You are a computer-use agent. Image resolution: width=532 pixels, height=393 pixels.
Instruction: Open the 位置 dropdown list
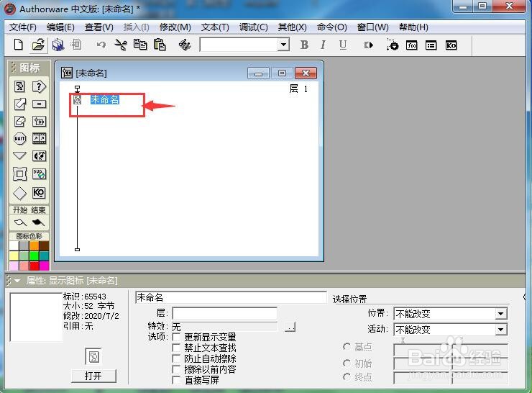click(x=501, y=314)
